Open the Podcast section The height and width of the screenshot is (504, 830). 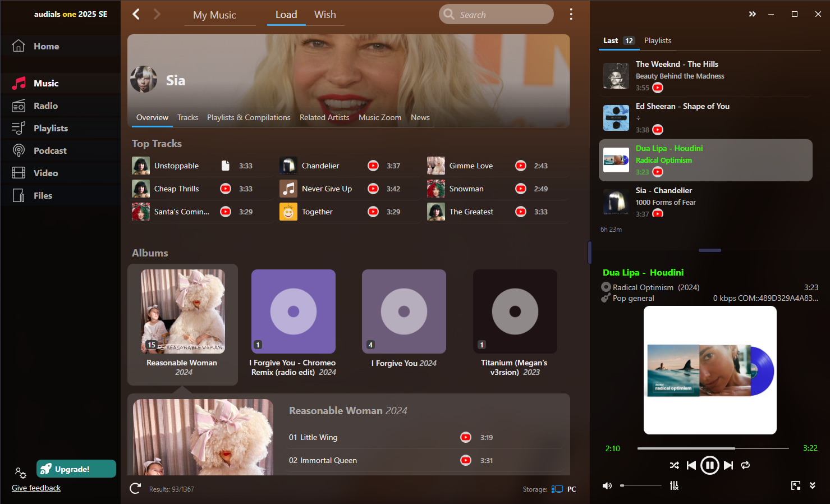click(60, 150)
